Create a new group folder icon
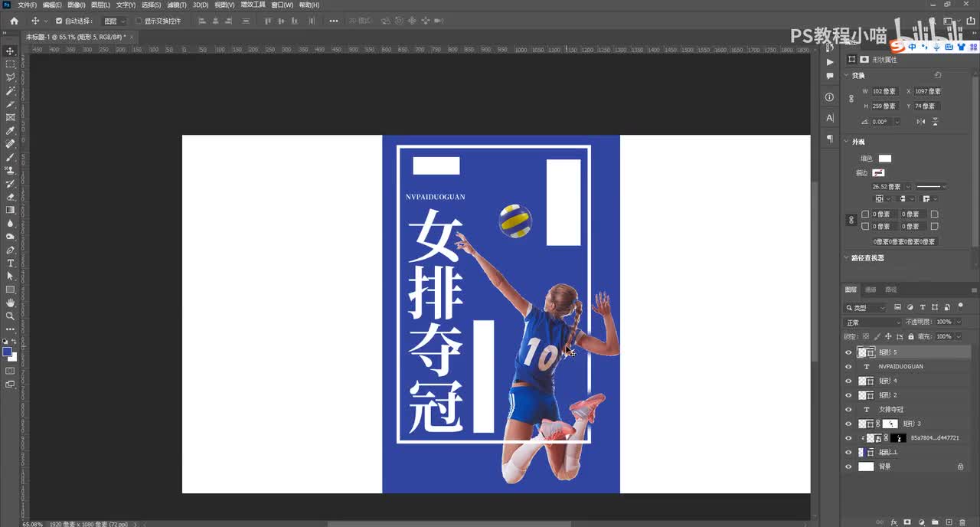Screen dimensions: 980x527 (935, 522)
